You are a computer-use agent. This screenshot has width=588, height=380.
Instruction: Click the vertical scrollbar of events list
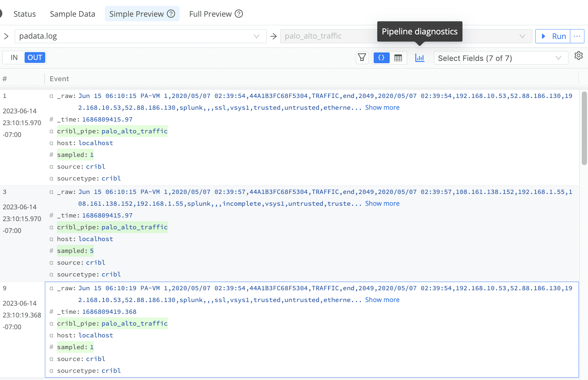pos(584,128)
